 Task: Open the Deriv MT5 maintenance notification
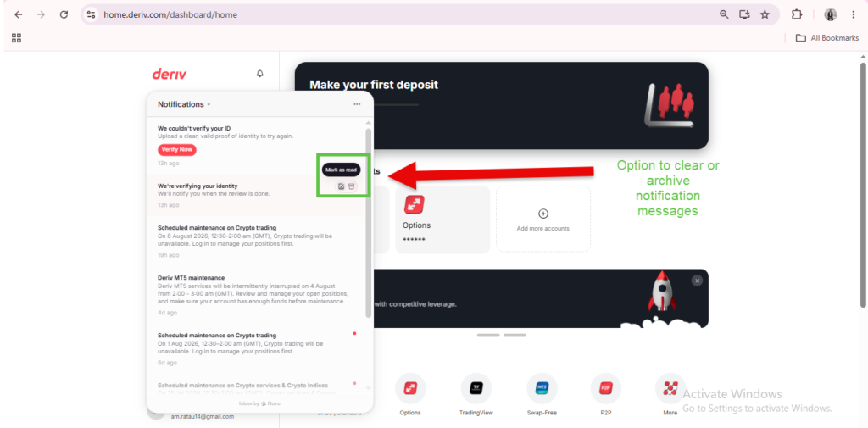click(x=256, y=295)
